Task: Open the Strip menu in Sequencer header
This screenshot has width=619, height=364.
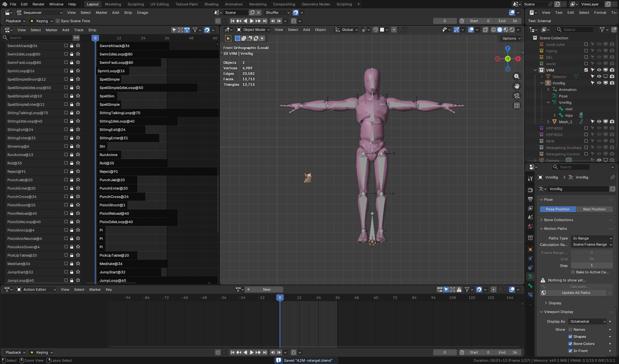Action: pyautogui.click(x=128, y=13)
